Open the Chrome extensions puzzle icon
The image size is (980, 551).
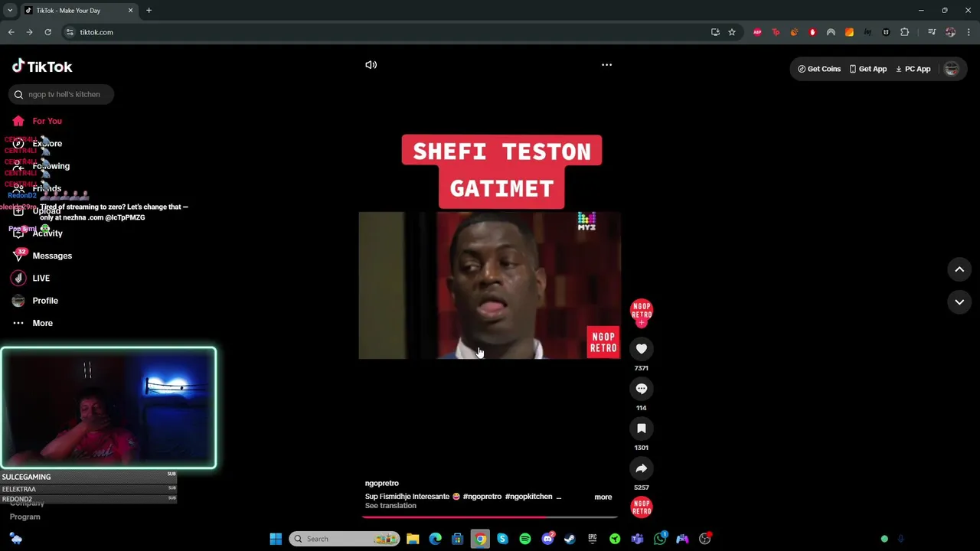pos(904,32)
